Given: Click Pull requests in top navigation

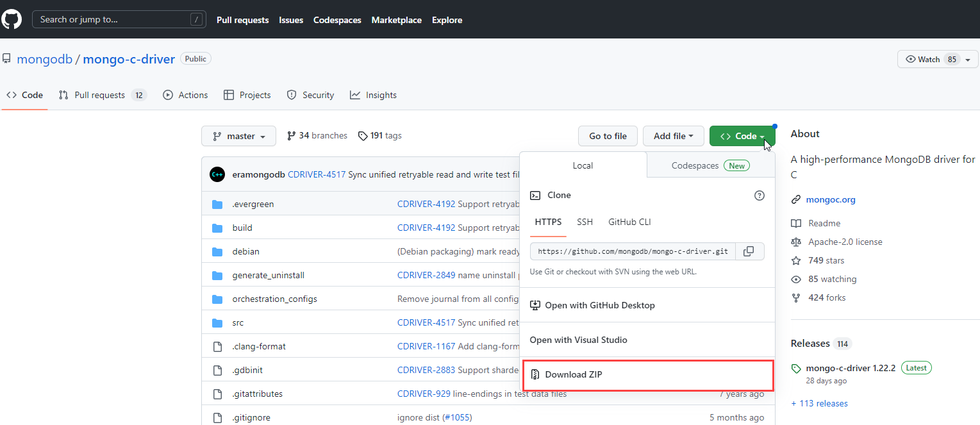Looking at the screenshot, I should [x=242, y=20].
